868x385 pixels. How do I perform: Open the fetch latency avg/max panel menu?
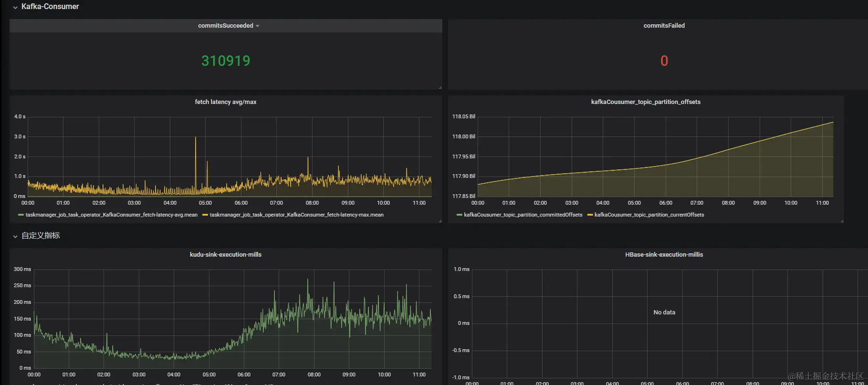(x=226, y=102)
